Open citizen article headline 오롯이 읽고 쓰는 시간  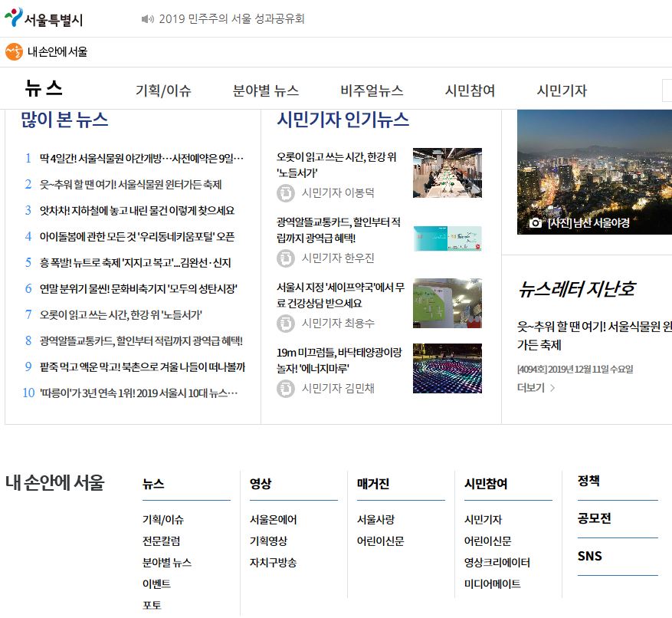[336, 165]
